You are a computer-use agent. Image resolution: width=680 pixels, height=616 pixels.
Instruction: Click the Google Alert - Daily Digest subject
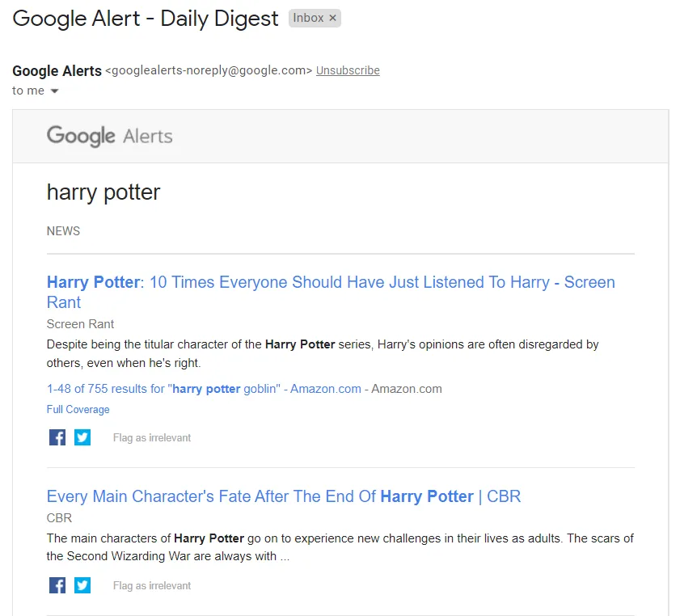point(144,18)
